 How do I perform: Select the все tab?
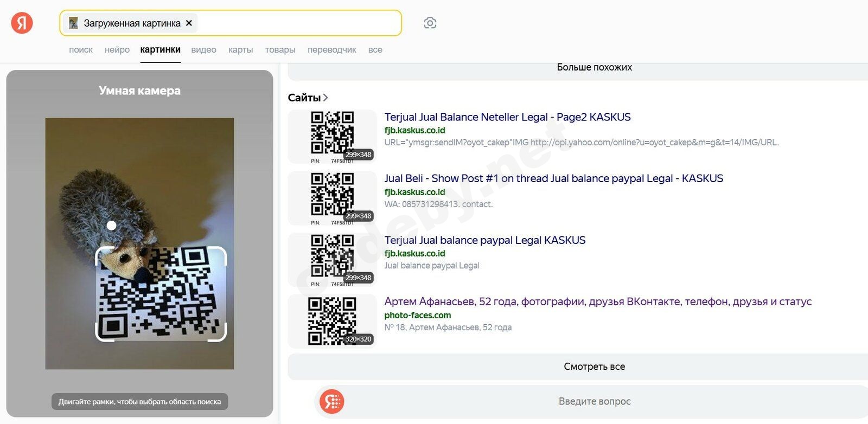[375, 50]
